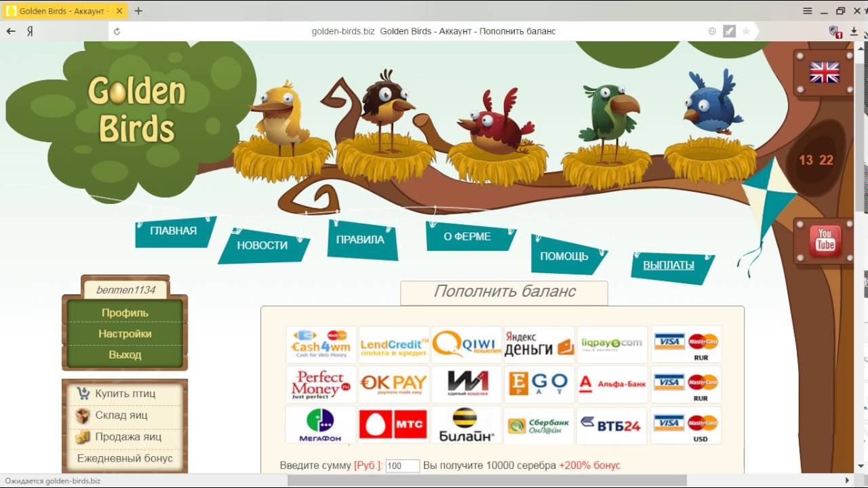Bookmark page with the star icon
The height and width of the screenshot is (488, 868).
pos(747,31)
